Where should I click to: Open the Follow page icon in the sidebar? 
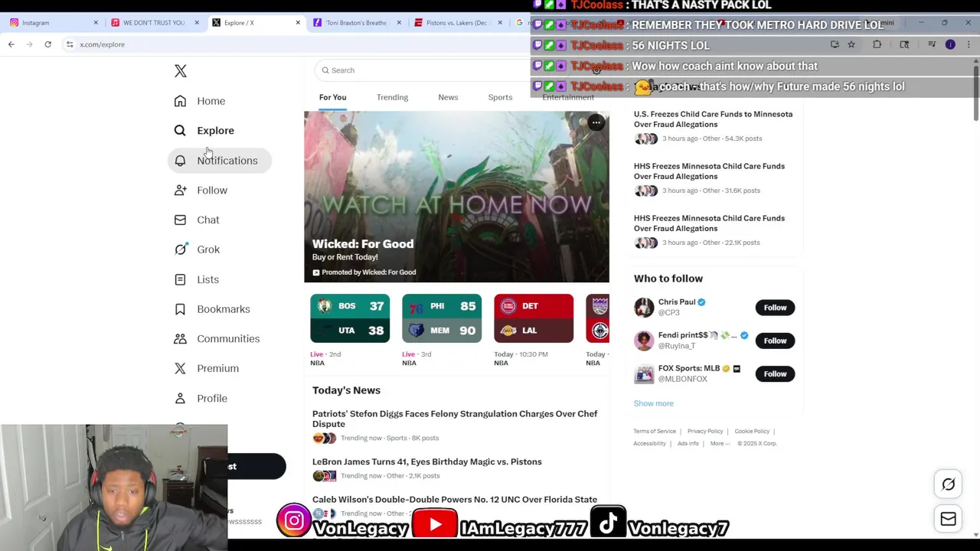pos(180,190)
